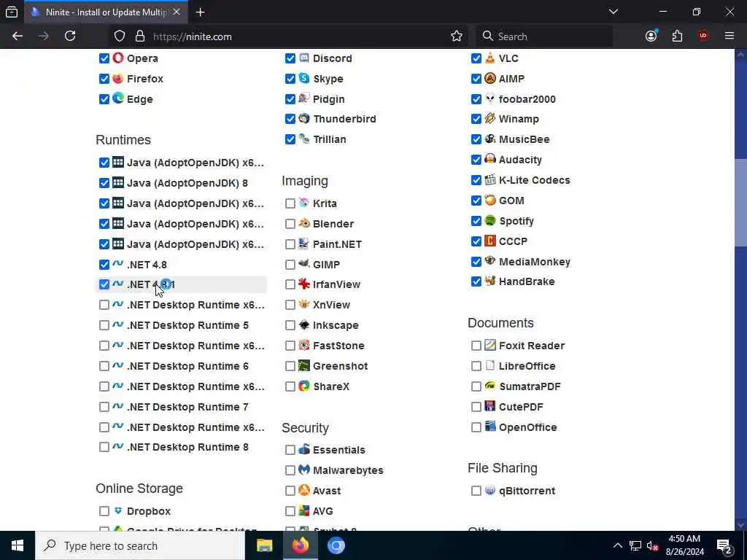Image resolution: width=747 pixels, height=560 pixels.
Task: Show hidden system tray icons
Action: coord(617,545)
